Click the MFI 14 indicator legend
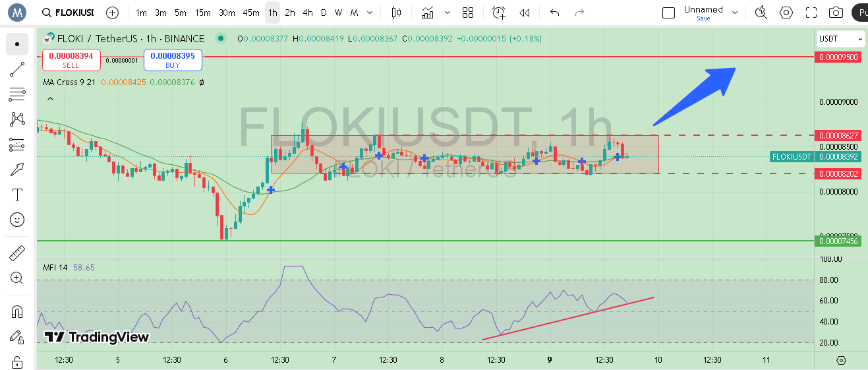This screenshot has width=868, height=370. click(x=55, y=268)
